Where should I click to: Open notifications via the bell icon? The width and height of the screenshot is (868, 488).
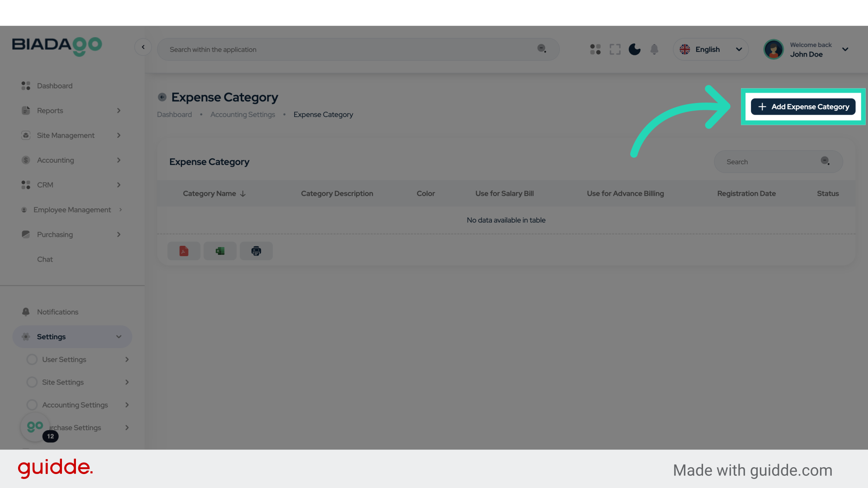click(x=654, y=49)
